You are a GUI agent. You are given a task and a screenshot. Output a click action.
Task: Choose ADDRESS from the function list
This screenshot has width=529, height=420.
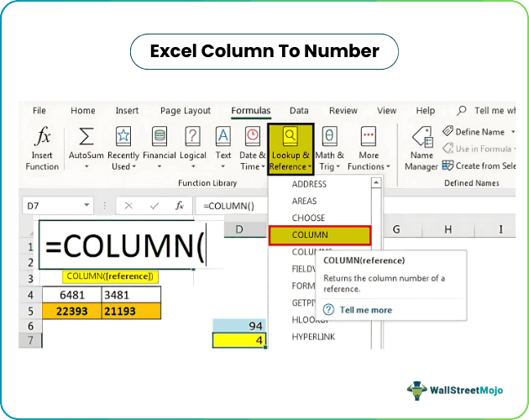click(x=309, y=184)
